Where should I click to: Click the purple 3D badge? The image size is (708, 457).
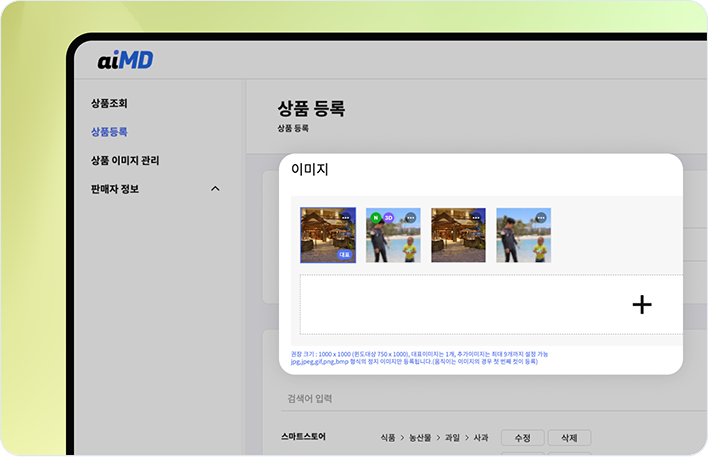388,218
